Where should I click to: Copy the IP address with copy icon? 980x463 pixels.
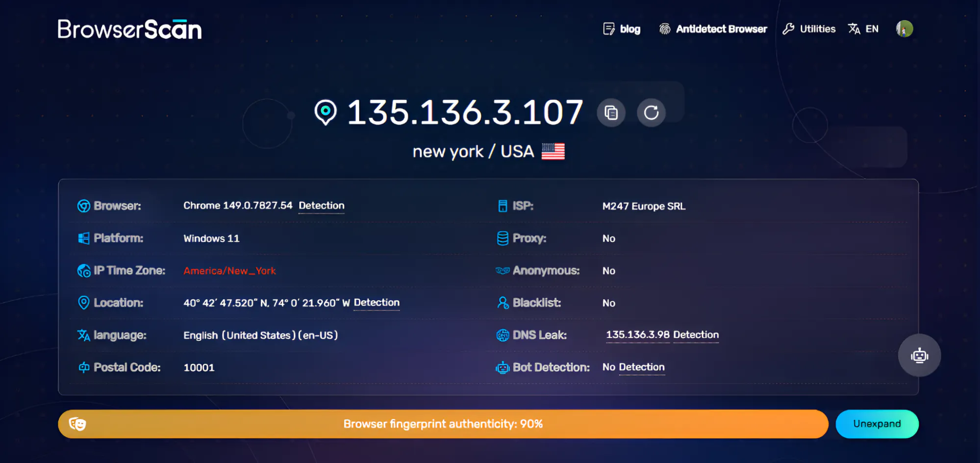click(611, 113)
